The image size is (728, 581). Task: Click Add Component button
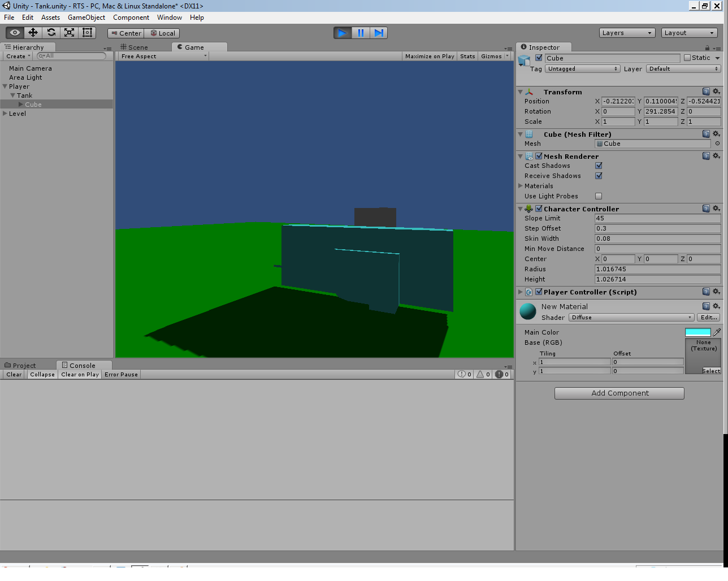(x=619, y=393)
